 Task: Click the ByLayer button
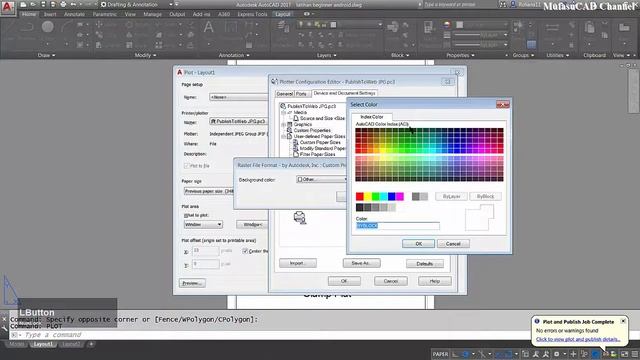[451, 196]
